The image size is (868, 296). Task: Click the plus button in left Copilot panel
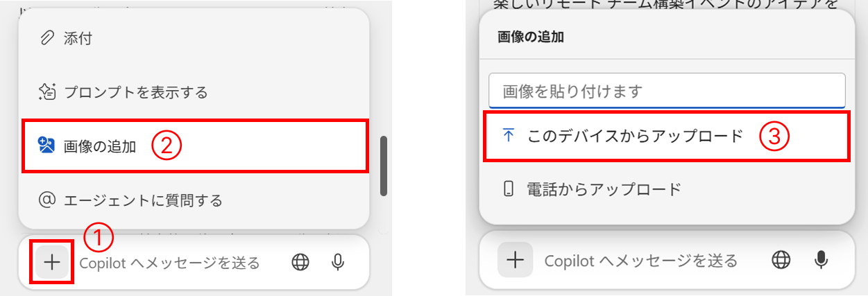[53, 262]
